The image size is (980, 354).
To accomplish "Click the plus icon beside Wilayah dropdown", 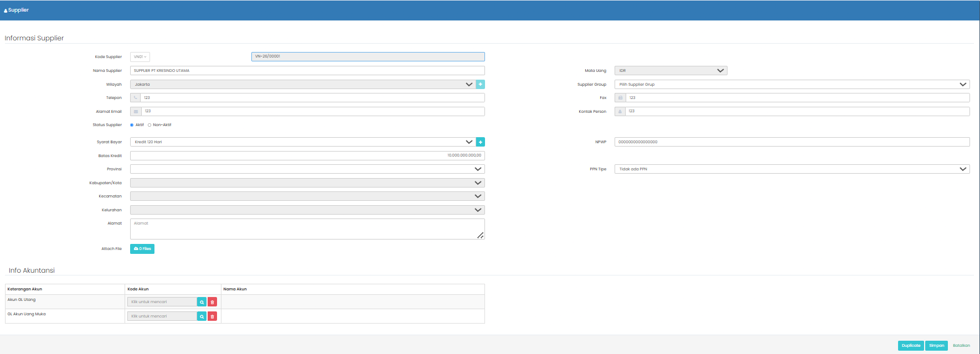I will pos(481,84).
